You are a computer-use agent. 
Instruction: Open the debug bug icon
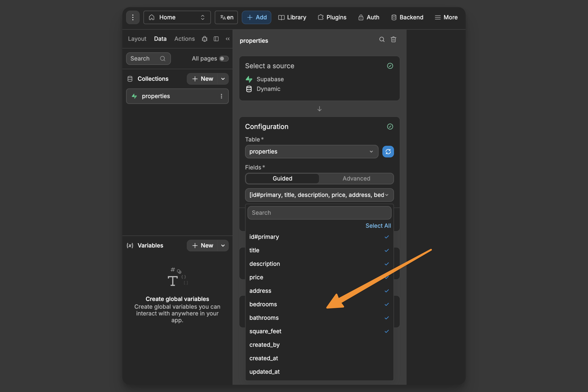coord(205,39)
